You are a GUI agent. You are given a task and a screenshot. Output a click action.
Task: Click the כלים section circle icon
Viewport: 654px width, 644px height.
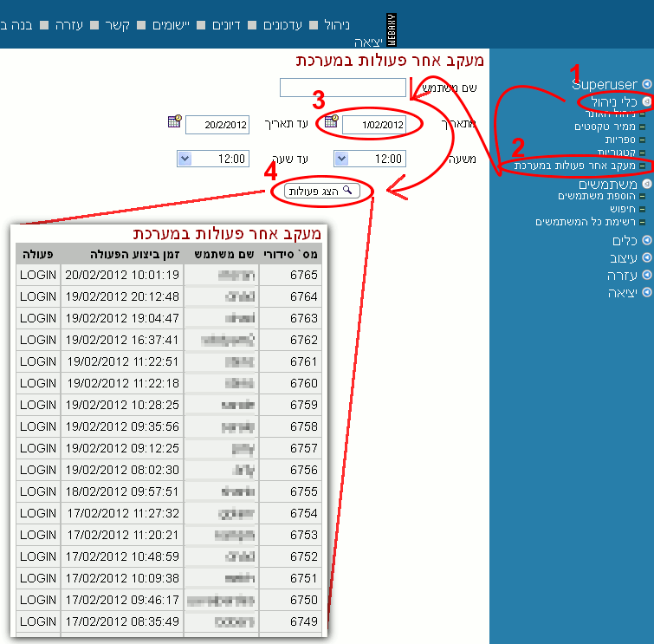647,240
